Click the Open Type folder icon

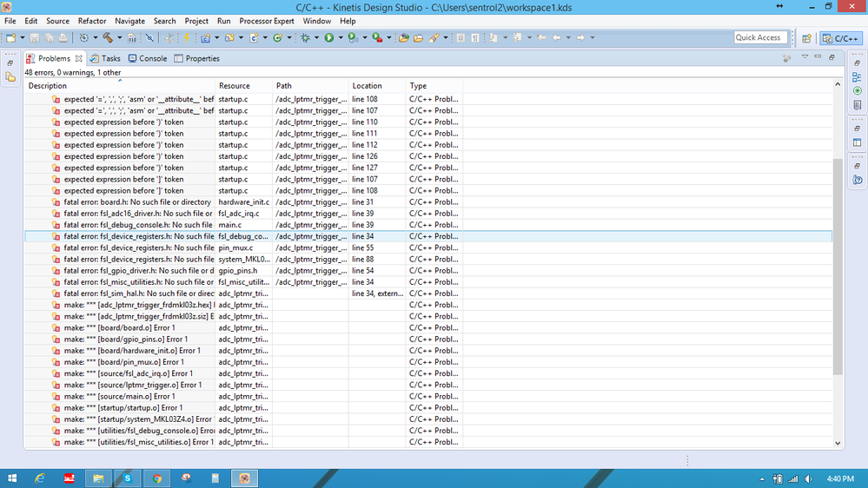[x=404, y=37]
